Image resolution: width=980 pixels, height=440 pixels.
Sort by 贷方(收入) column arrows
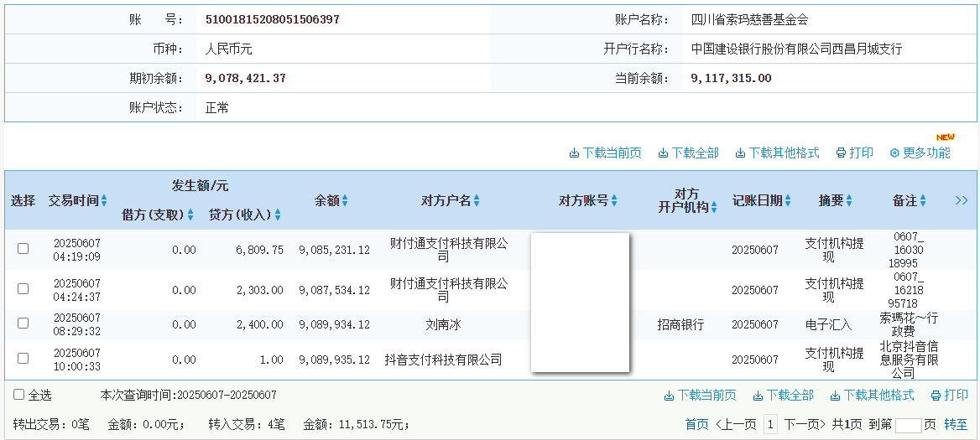278,215
